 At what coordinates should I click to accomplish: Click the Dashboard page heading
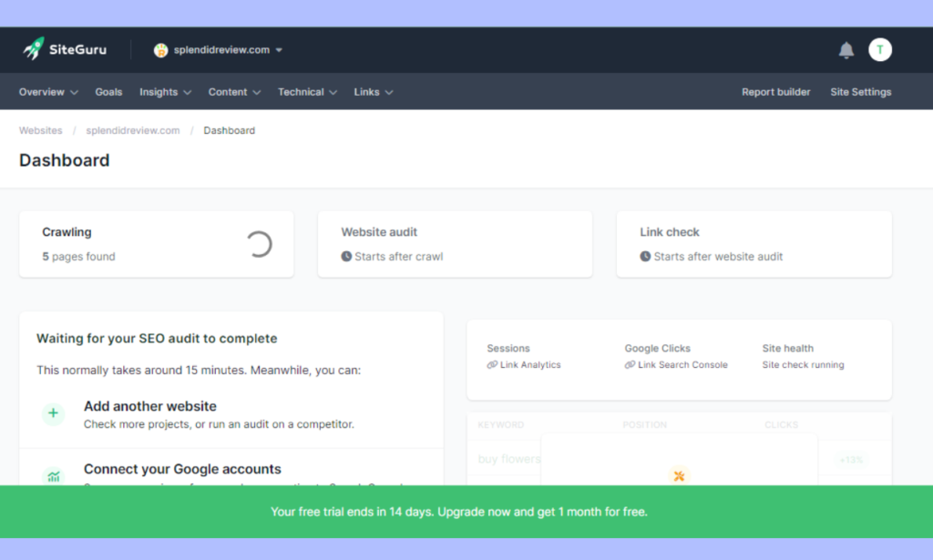tap(65, 160)
